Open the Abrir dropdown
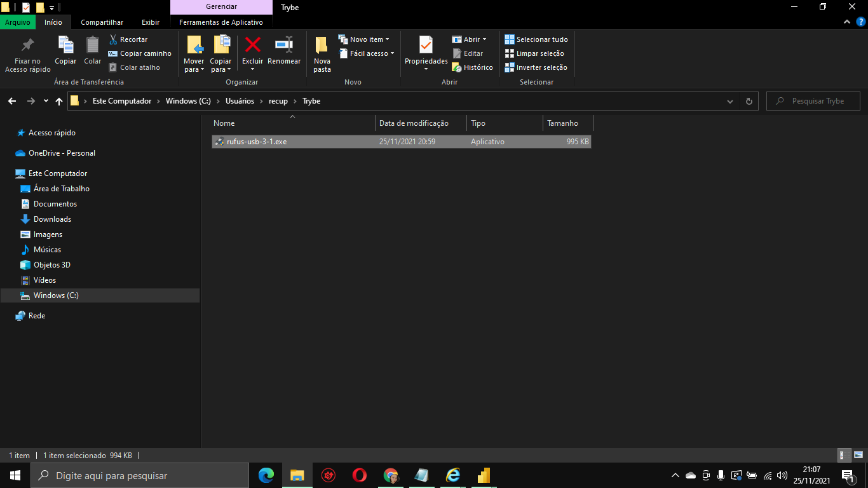Screen dimensions: 868x488 (469, 39)
